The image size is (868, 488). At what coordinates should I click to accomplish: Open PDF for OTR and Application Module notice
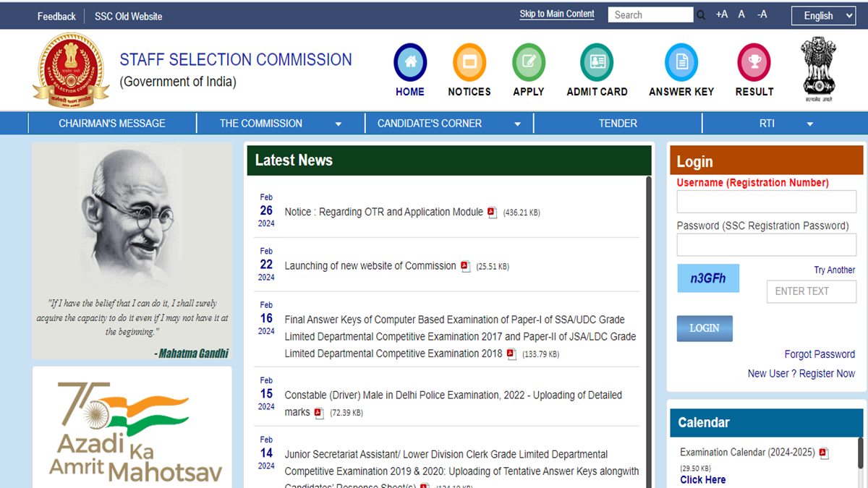(492, 212)
